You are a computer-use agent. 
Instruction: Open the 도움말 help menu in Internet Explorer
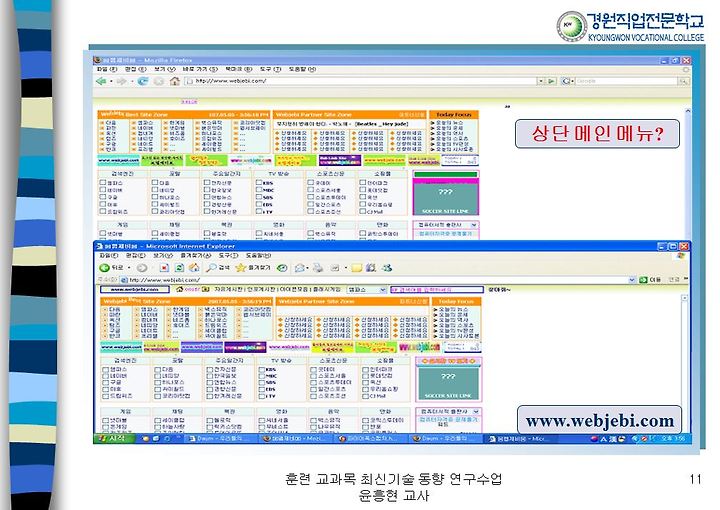258,255
